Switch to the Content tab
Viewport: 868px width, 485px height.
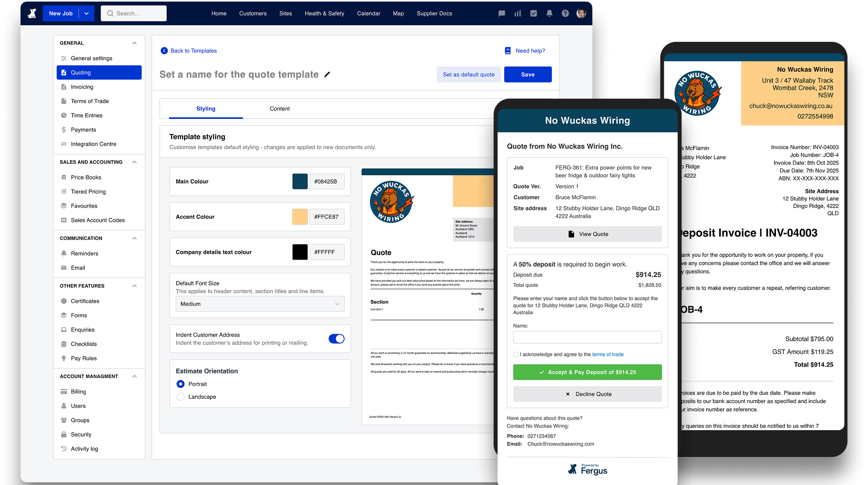(280, 109)
